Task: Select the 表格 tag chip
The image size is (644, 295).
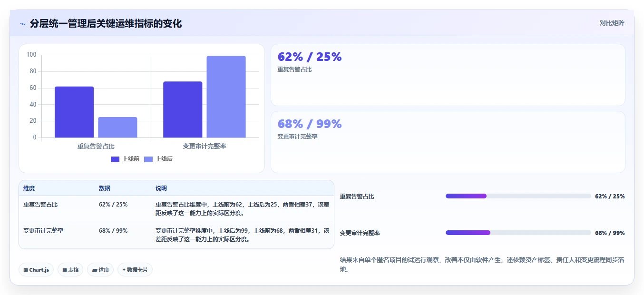Action: pos(70,270)
